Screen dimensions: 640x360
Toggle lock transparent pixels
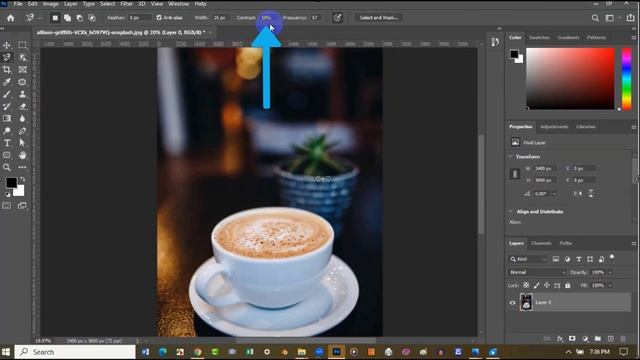click(x=526, y=285)
